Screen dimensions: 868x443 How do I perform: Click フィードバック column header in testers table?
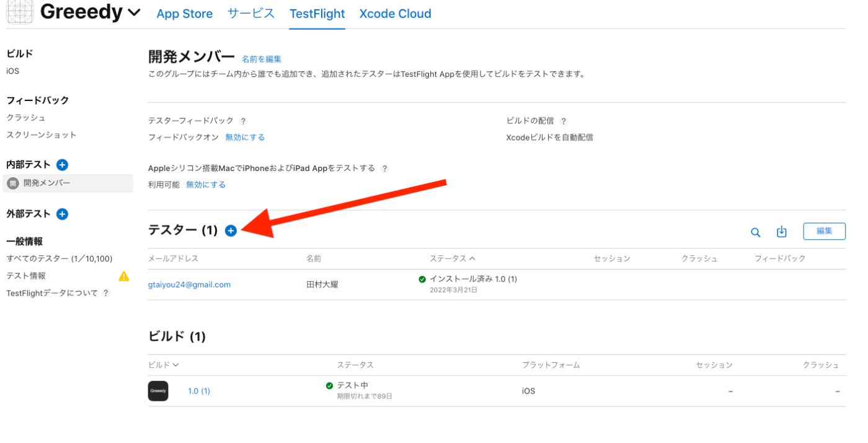click(780, 259)
